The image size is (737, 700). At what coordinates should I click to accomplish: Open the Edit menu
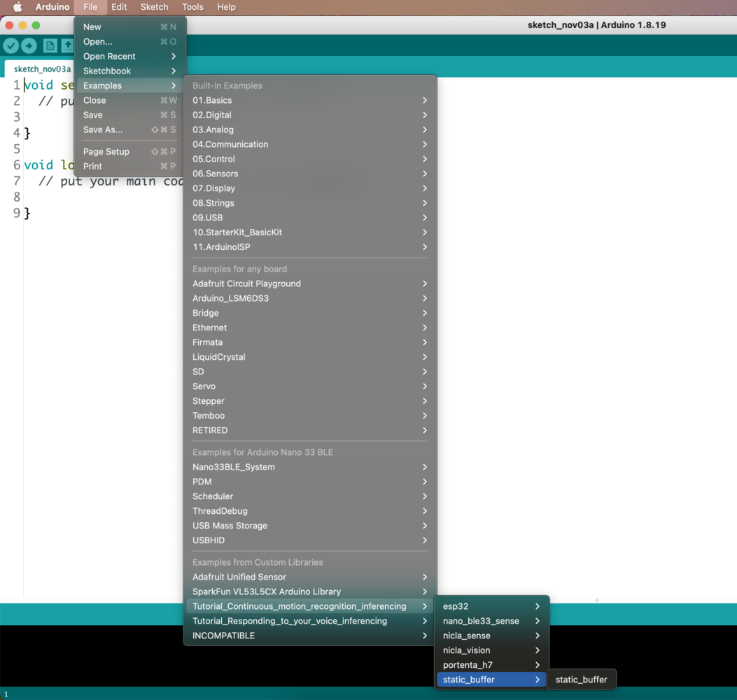point(119,7)
